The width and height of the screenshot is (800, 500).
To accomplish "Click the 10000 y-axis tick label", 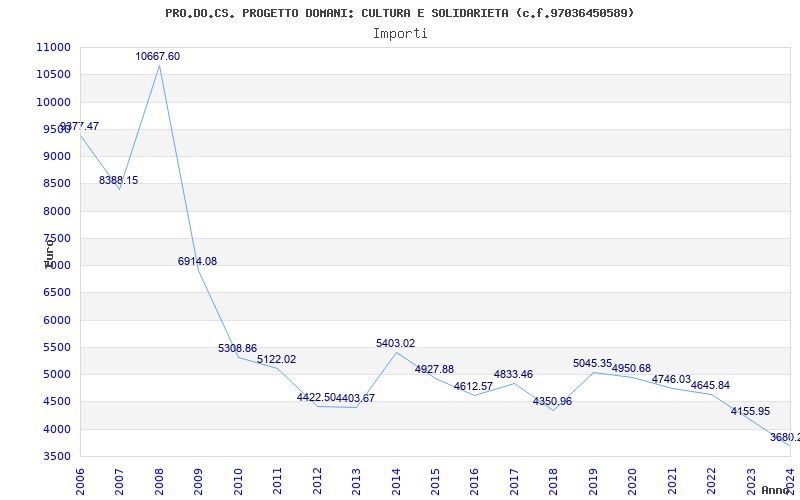I will 54,102.
